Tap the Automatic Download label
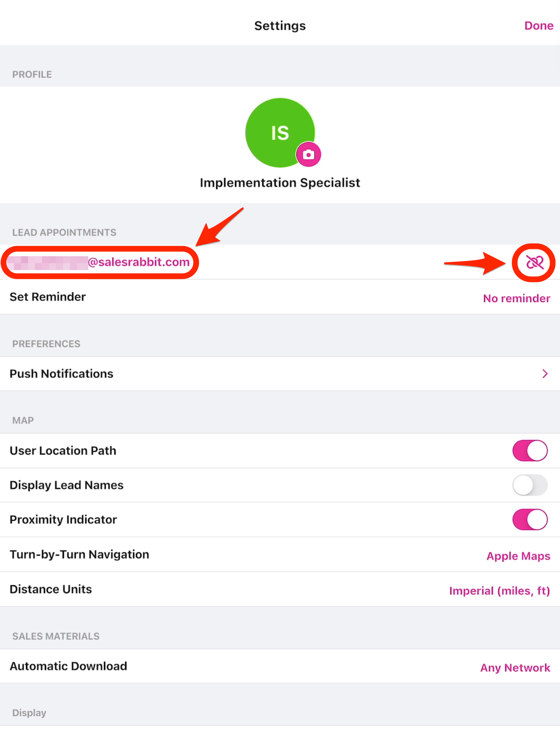560x734 pixels. click(68, 666)
